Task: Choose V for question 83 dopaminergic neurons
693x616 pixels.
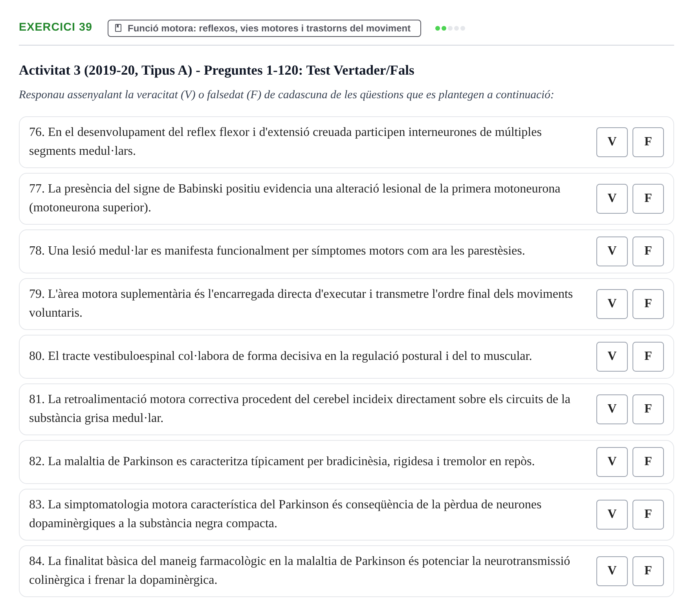Action: (x=612, y=515)
